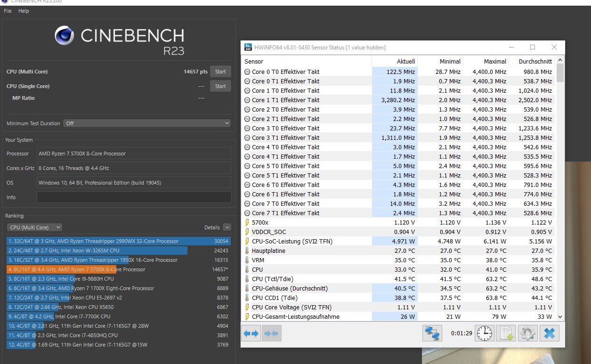Image resolution: width=591 pixels, height=364 pixels.
Task: Click the 4.971 W CPU-SoC-Leistung current value
Action: (x=405, y=241)
